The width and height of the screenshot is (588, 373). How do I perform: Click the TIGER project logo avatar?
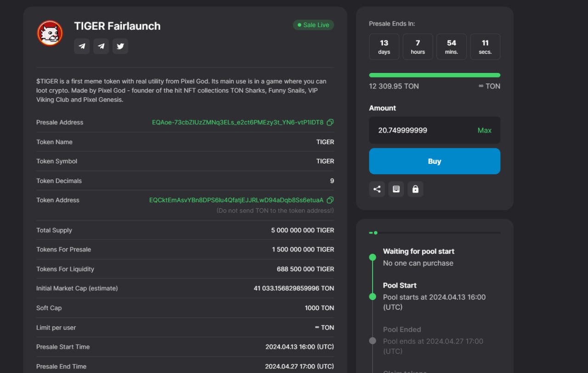click(50, 33)
